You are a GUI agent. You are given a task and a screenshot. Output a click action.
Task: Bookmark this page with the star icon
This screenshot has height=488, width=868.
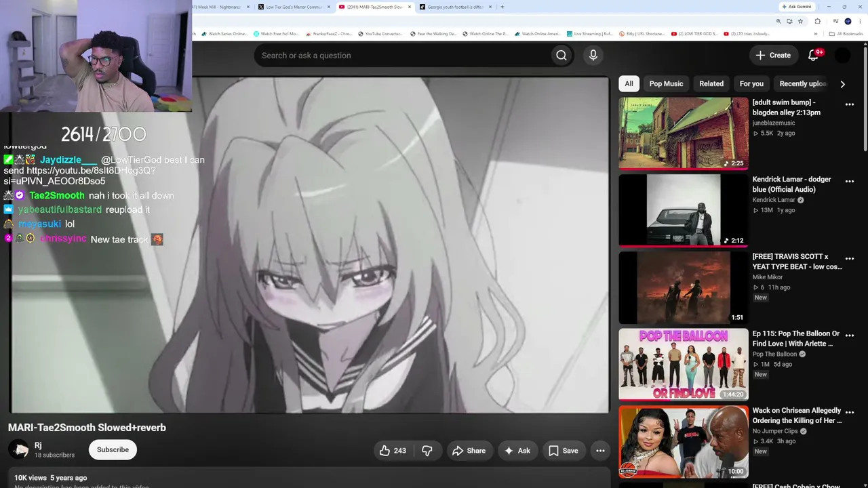click(x=800, y=21)
